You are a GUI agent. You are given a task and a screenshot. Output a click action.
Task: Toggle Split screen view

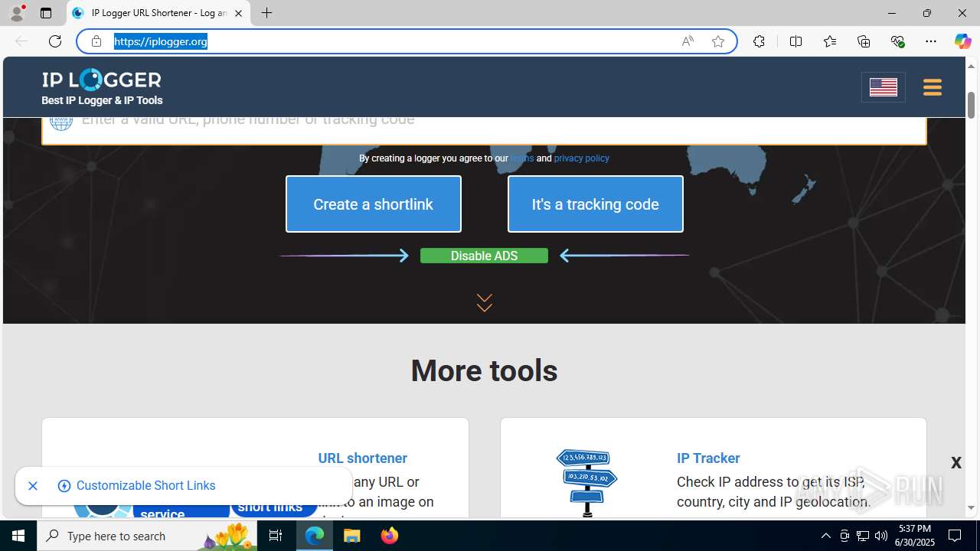click(x=795, y=41)
